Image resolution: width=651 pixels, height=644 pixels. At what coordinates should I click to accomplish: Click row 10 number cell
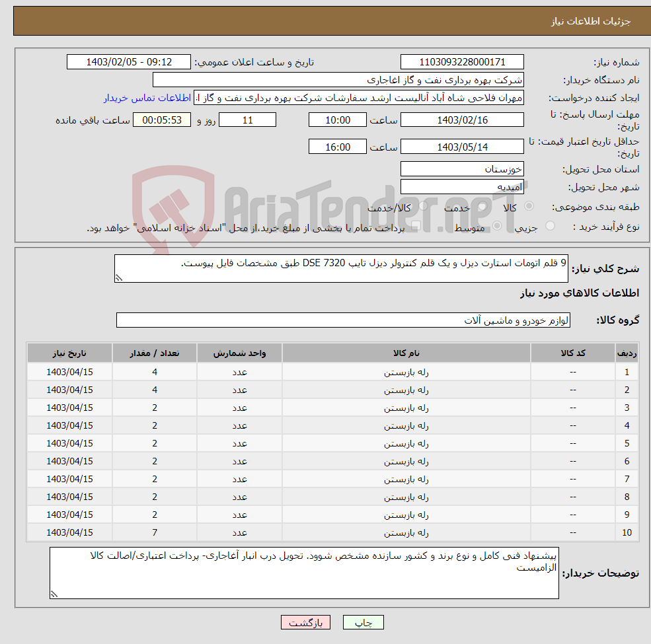tap(627, 533)
